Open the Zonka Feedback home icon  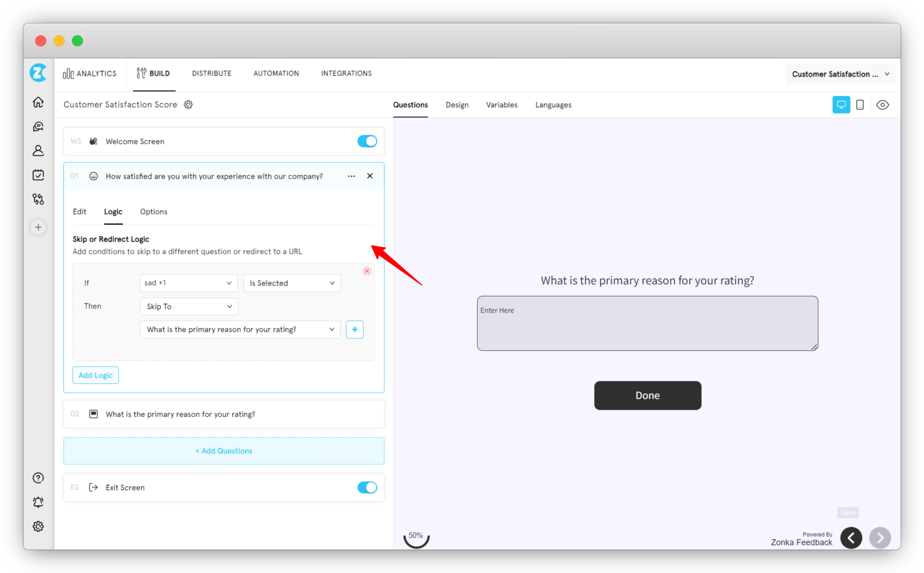[x=38, y=102]
